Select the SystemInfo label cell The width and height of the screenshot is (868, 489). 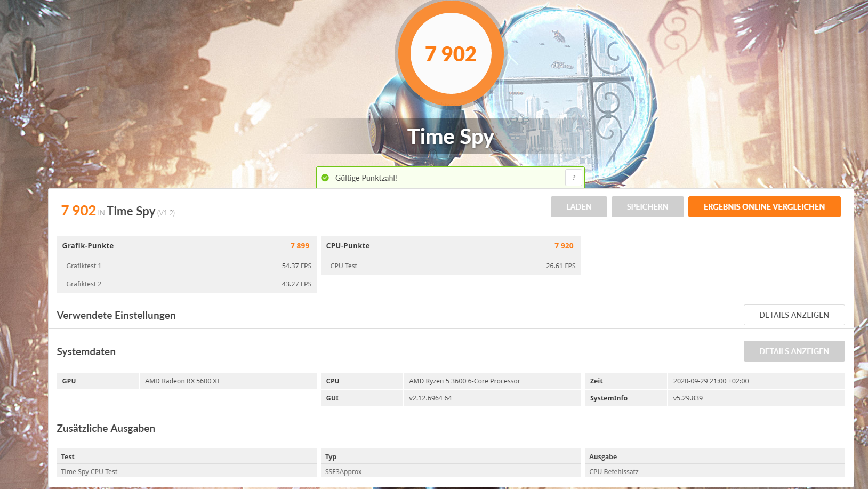626,398
